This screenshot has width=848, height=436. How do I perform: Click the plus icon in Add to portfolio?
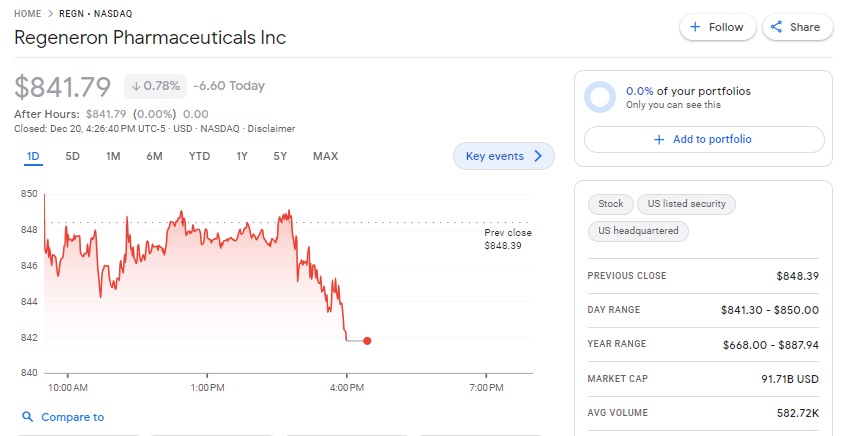click(x=659, y=140)
